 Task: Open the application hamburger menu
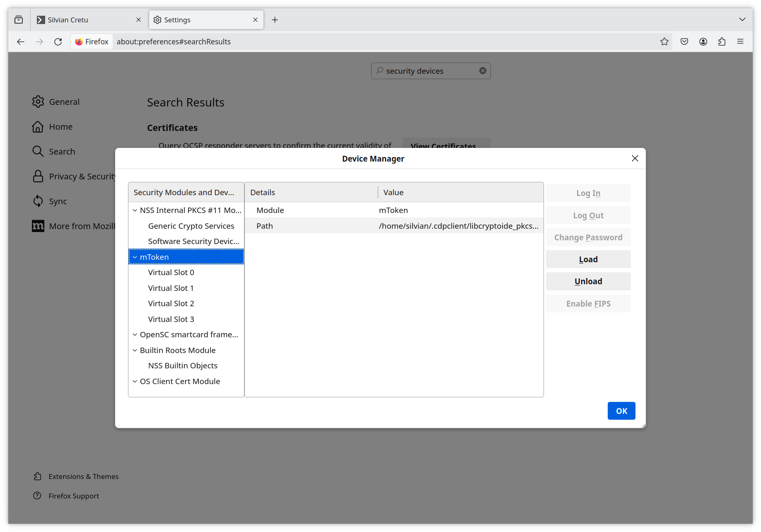741,41
